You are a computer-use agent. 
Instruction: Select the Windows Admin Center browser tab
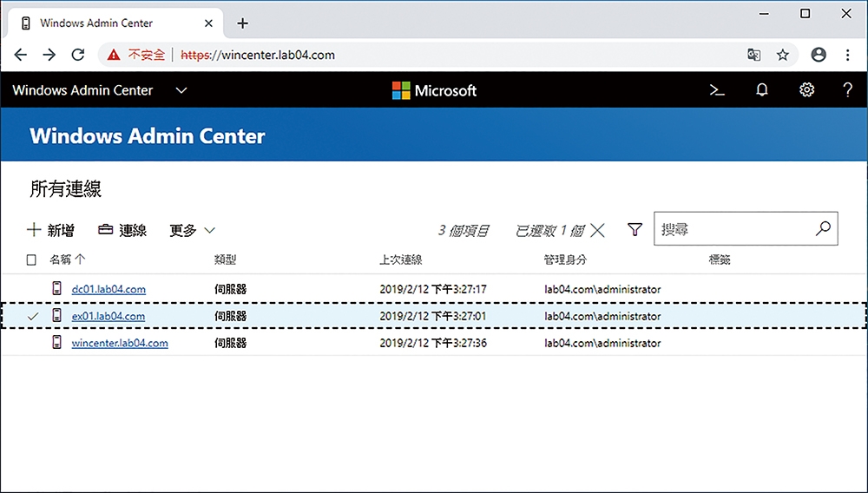click(115, 23)
